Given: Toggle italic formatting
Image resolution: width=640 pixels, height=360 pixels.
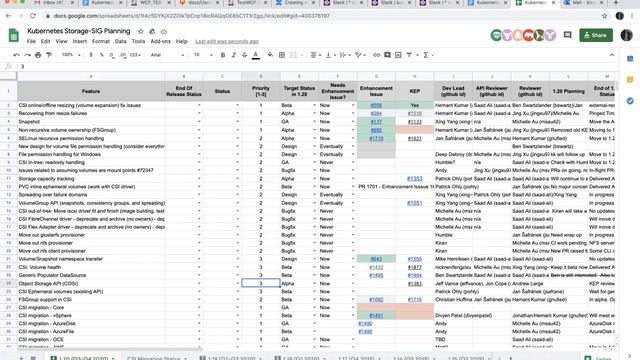Looking at the screenshot, I should 233,55.
